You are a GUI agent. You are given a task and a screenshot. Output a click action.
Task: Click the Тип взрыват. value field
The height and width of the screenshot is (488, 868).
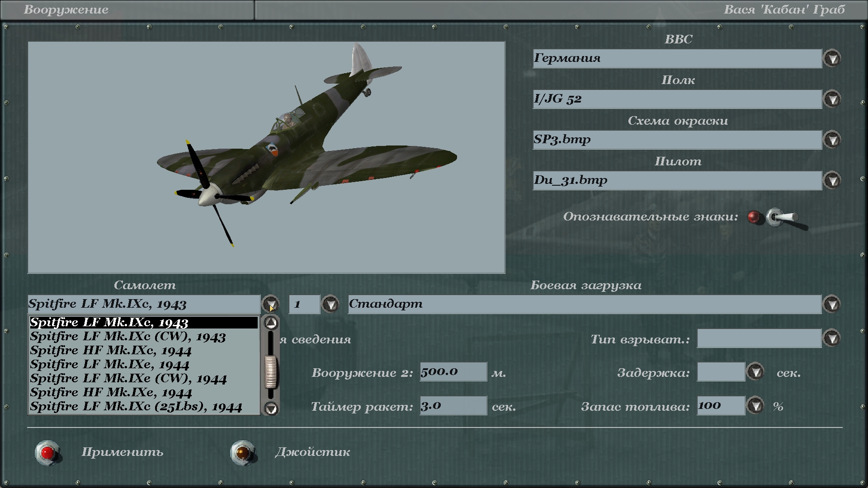tap(759, 338)
